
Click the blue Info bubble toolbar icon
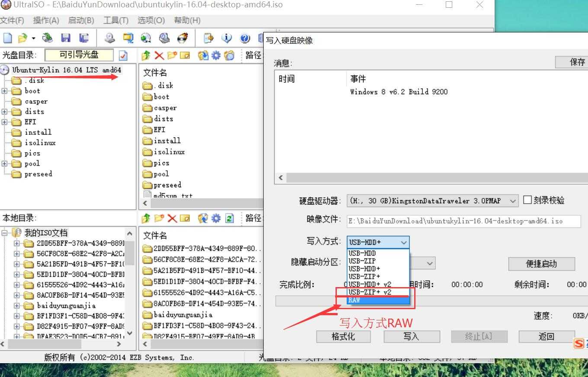point(227,38)
